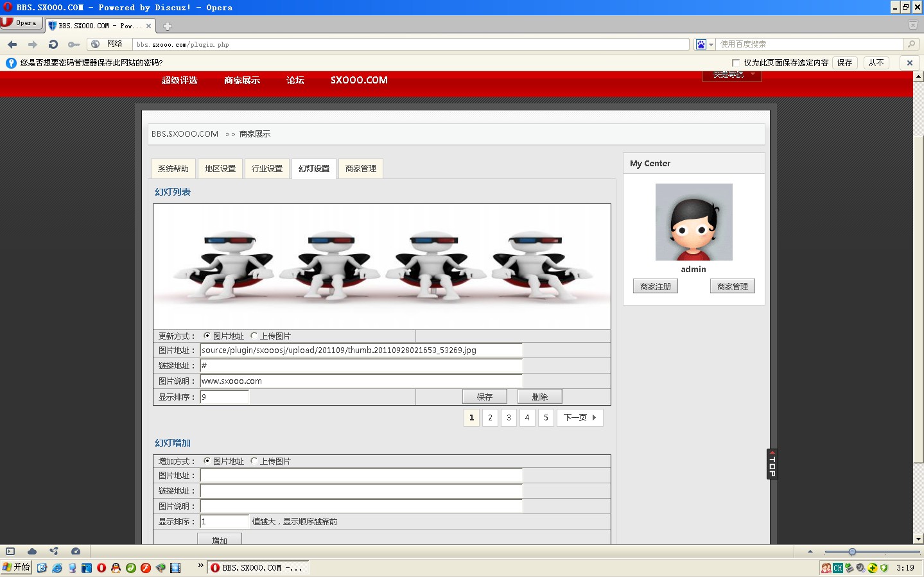Open the green shield security tray icon
The image size is (924, 577).
[x=884, y=568]
